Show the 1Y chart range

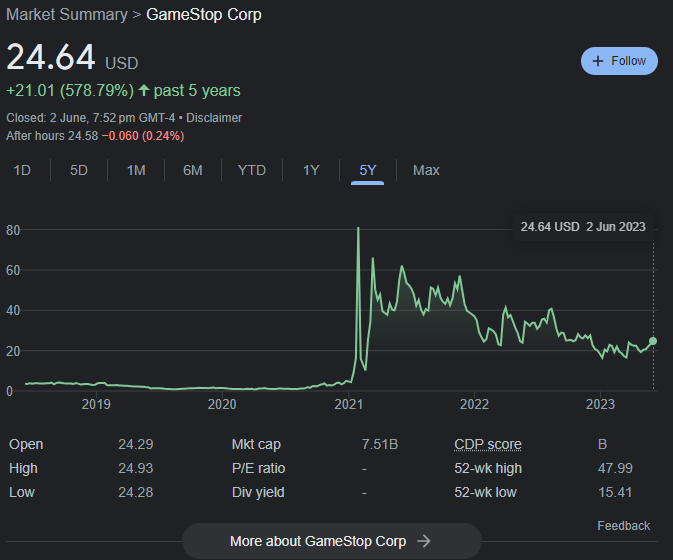click(x=311, y=170)
